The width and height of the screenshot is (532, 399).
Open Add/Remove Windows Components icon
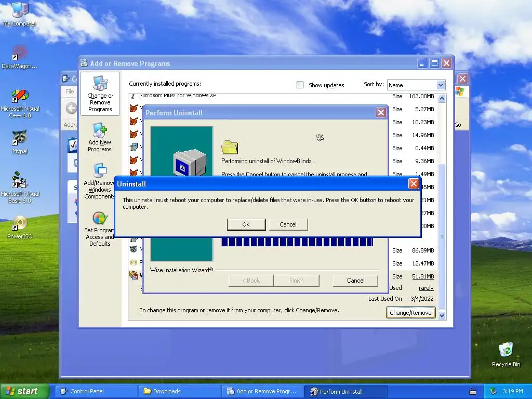tap(99, 181)
